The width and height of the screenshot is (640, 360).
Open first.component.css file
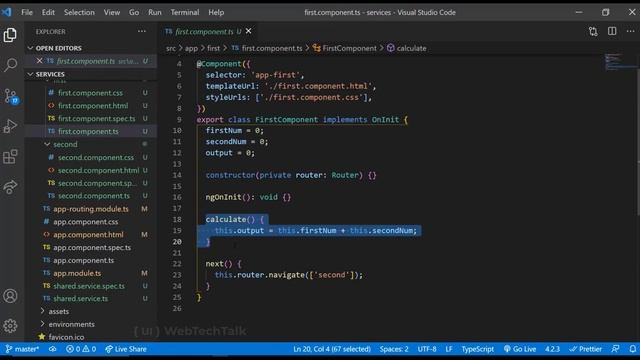[x=90, y=93]
